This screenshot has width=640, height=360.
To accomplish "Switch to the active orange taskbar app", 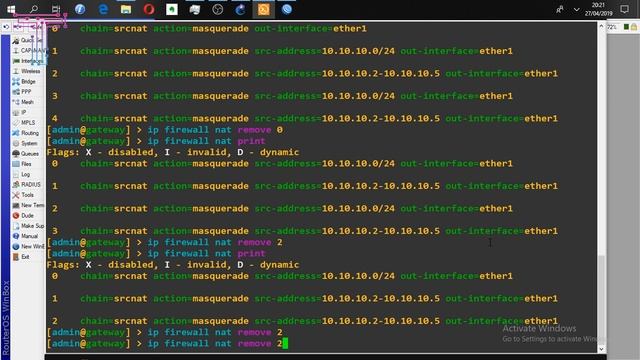I will (264, 9).
